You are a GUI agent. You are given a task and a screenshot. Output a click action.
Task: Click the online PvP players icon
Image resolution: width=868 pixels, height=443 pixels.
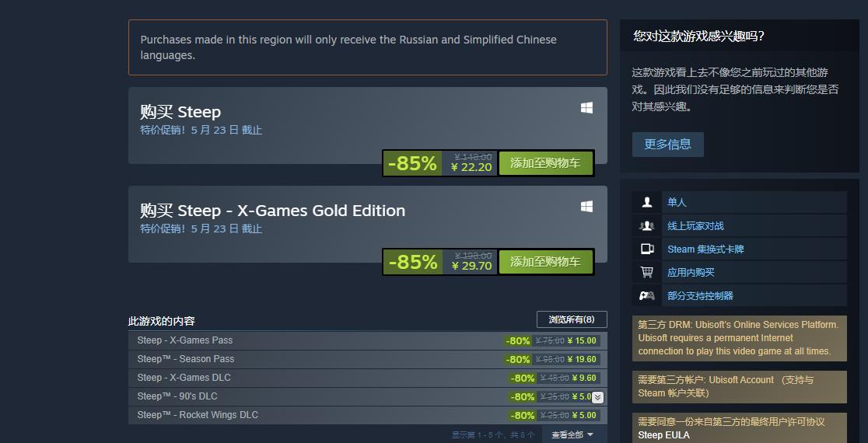[646, 225]
